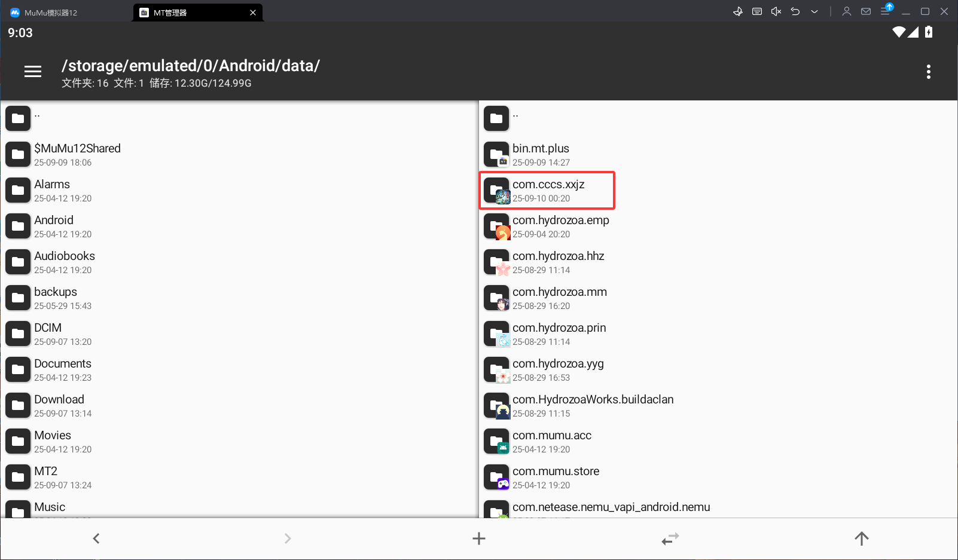Open the com.hydrozoa.emp folder icon
The image size is (958, 560).
click(496, 227)
